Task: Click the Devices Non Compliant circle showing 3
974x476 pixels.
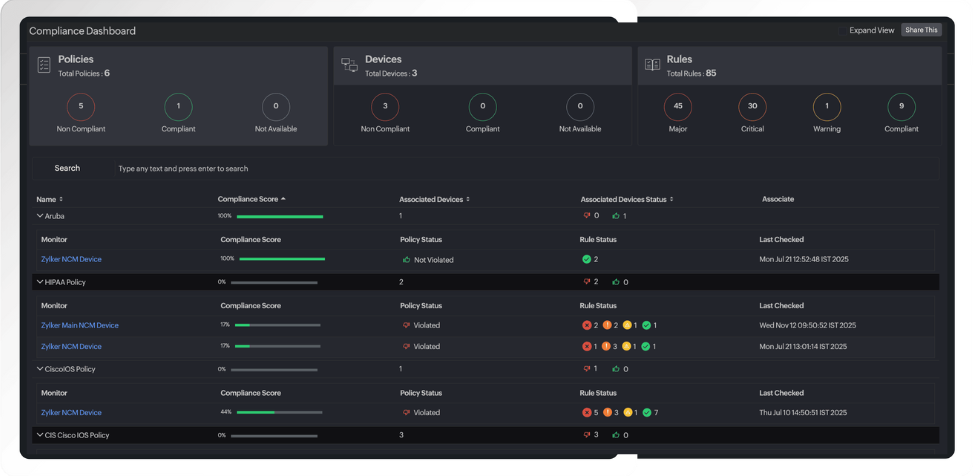Action: pyautogui.click(x=385, y=106)
